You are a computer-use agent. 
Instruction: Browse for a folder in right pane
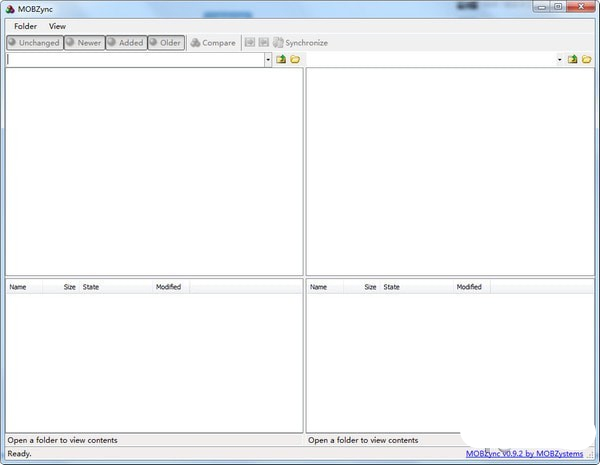click(x=587, y=59)
